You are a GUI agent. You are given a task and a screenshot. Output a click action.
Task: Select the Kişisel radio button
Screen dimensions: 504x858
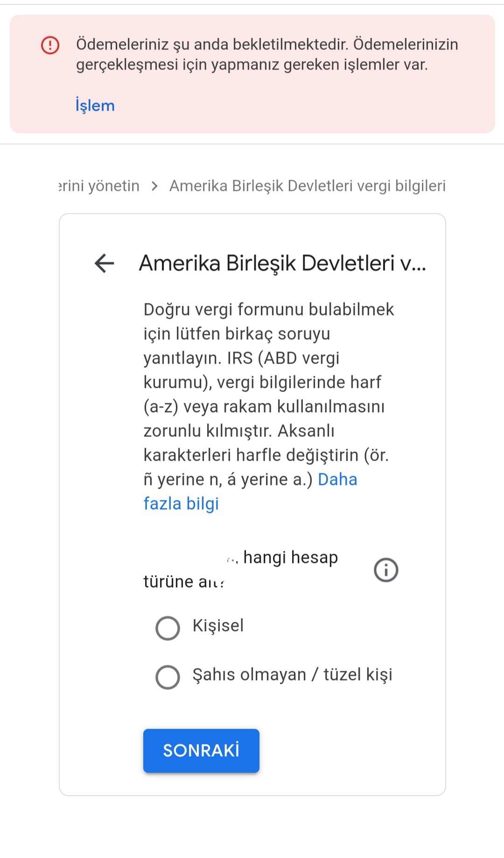[x=168, y=628]
